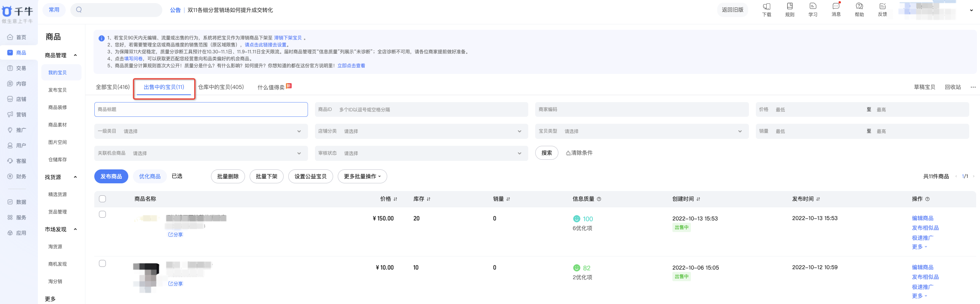Viewport: 980px width, 304px height.
Task: Open the 一级类目 dropdown
Action: coord(201,131)
